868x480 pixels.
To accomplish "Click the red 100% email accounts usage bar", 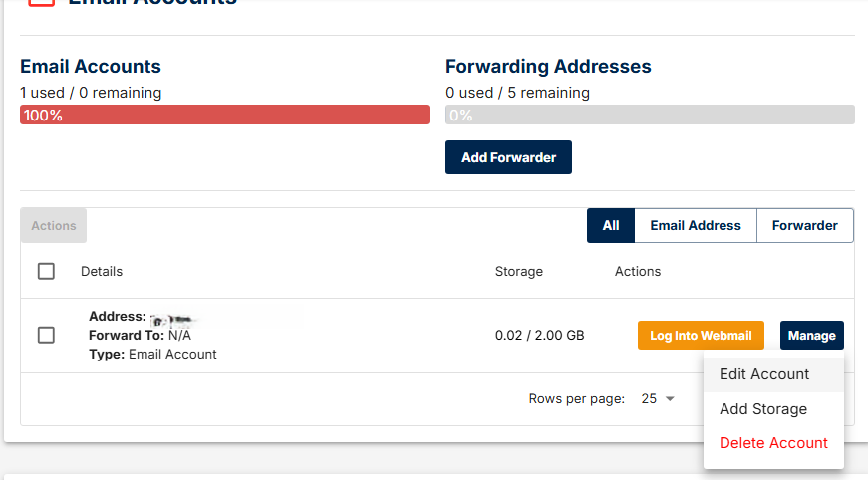I will coord(224,115).
